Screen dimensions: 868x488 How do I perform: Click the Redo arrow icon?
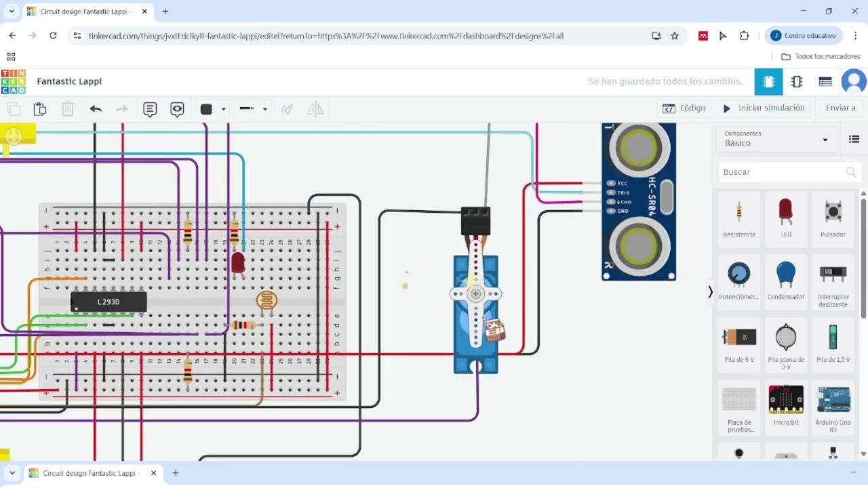pos(122,109)
